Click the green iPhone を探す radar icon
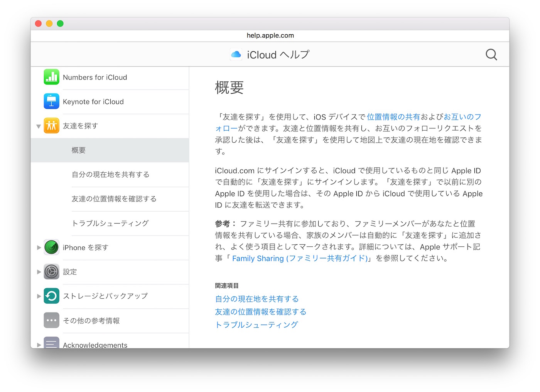This screenshot has width=540, height=392. coord(51,247)
